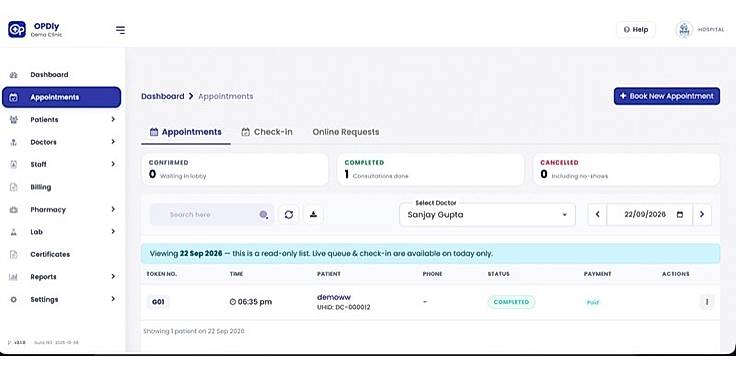
Task: Expand the Pharmacy submenu chevron
Action: (x=113, y=209)
